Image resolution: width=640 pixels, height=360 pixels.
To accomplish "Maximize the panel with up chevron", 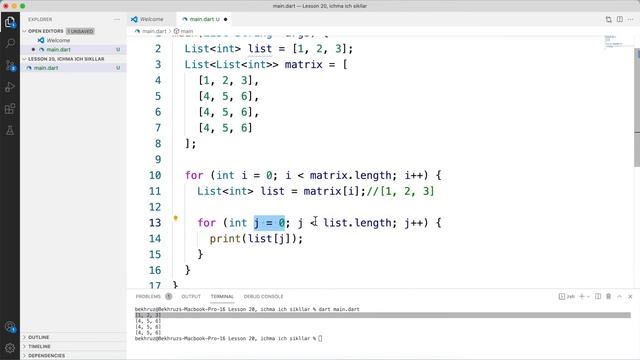I will click(620, 296).
